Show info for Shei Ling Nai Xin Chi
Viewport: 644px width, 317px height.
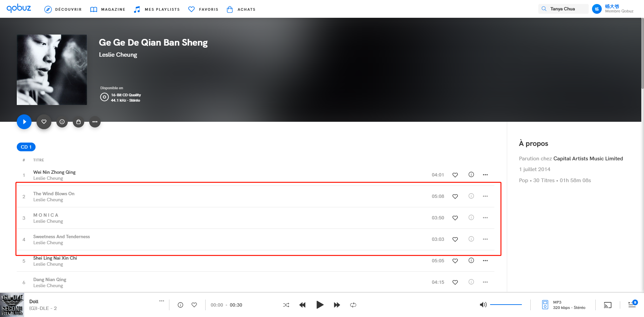pyautogui.click(x=471, y=260)
